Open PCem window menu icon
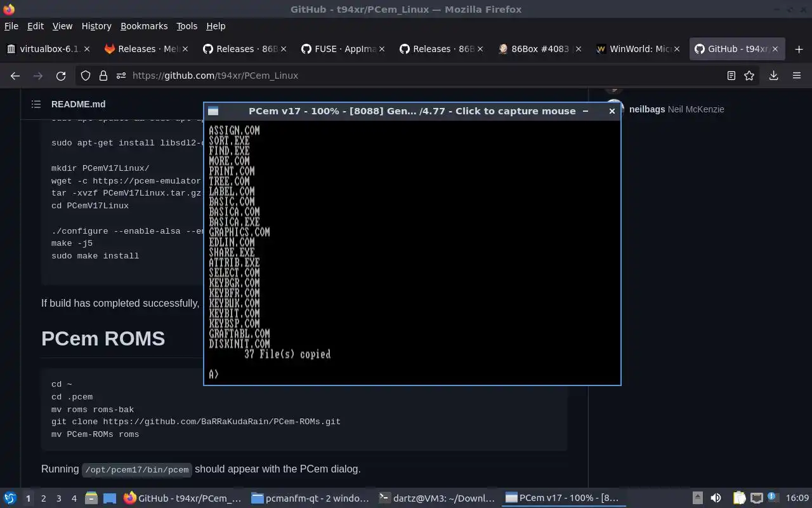Viewport: 812px width, 508px height. point(213,111)
